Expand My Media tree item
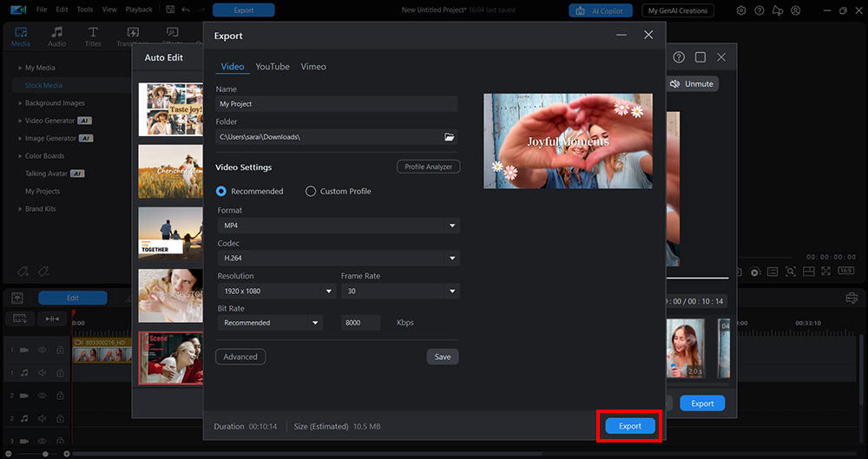This screenshot has width=868, height=459. click(x=21, y=68)
